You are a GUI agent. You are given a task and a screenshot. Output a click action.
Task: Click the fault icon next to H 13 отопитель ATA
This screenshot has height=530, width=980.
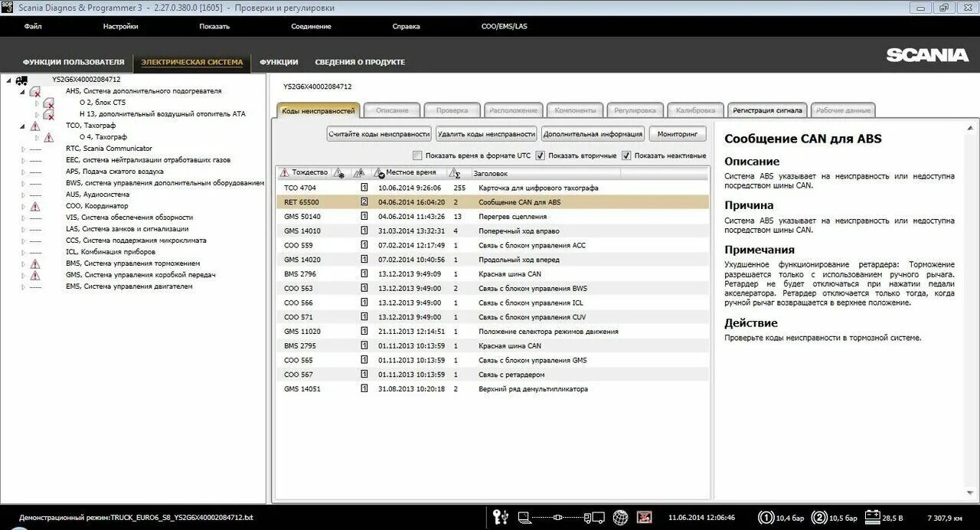pyautogui.click(x=48, y=114)
